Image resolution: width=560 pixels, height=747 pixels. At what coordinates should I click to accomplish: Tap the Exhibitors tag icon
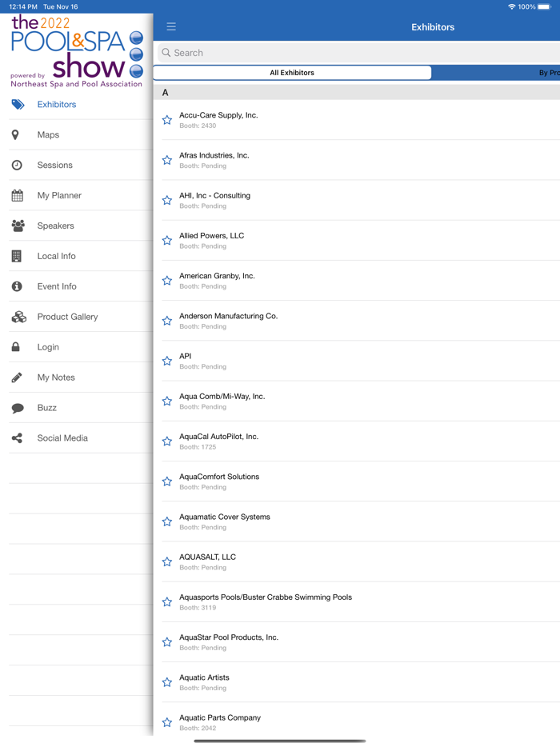point(18,105)
